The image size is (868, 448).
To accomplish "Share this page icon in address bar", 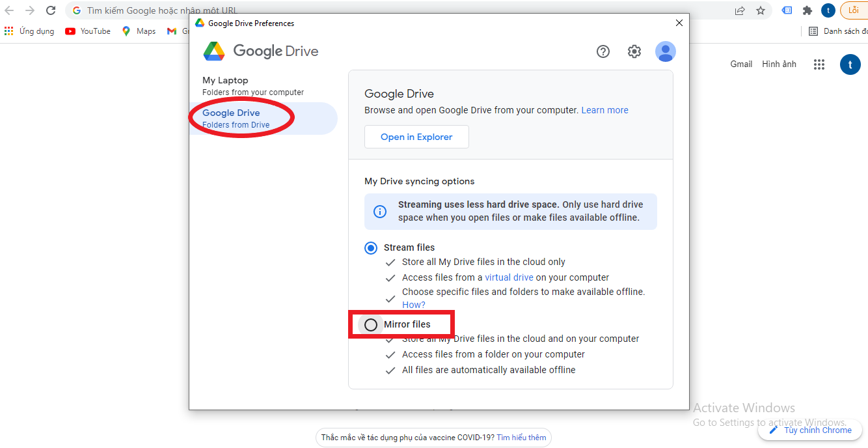I will pos(740,10).
